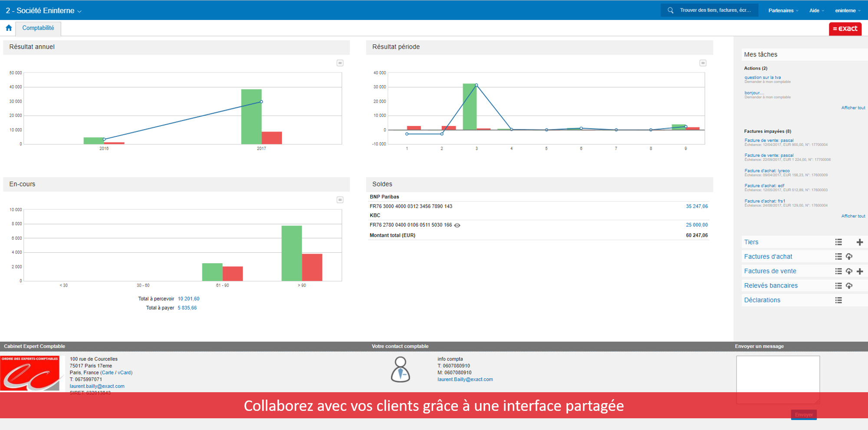Click Afficher tout under Factures impayées
This screenshot has height=430, width=868.
(853, 216)
